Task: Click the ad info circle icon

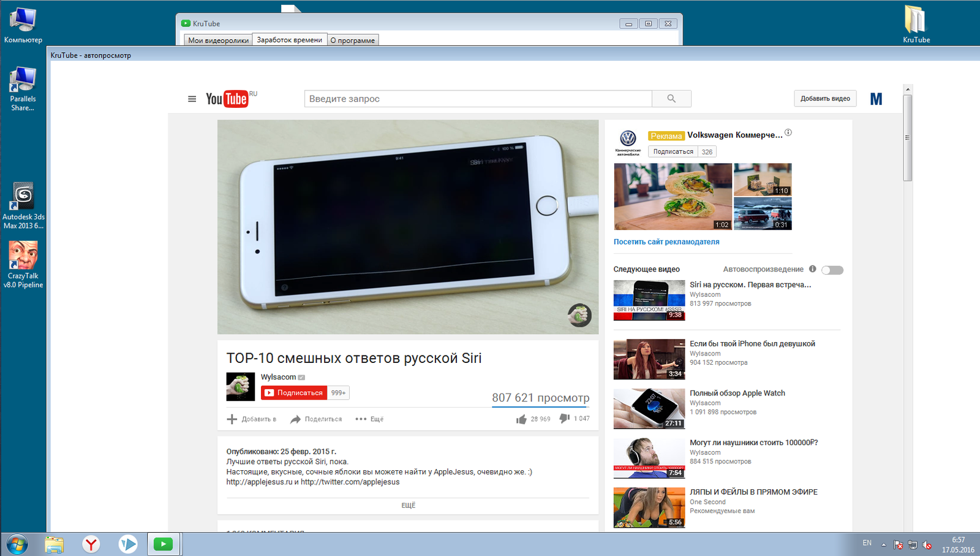Action: point(788,132)
